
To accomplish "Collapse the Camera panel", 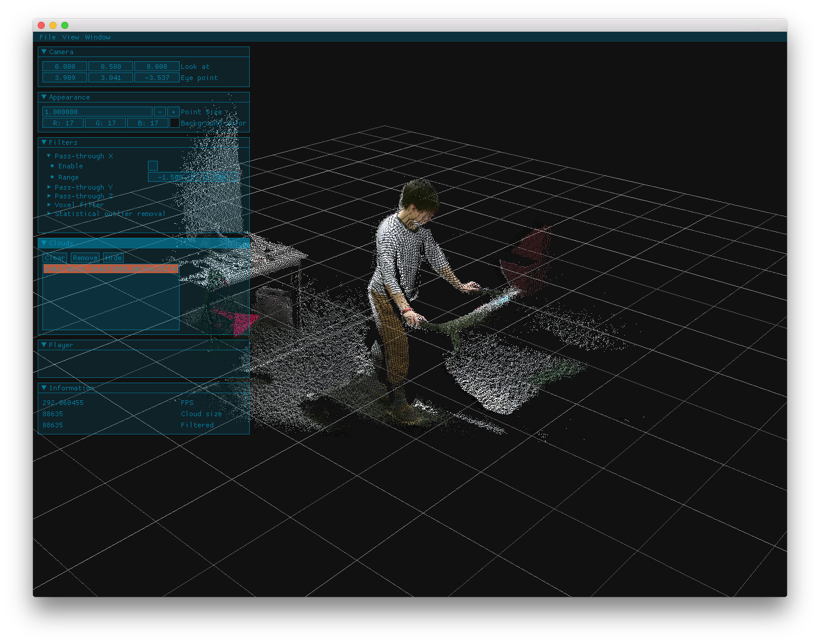I will pos(44,52).
